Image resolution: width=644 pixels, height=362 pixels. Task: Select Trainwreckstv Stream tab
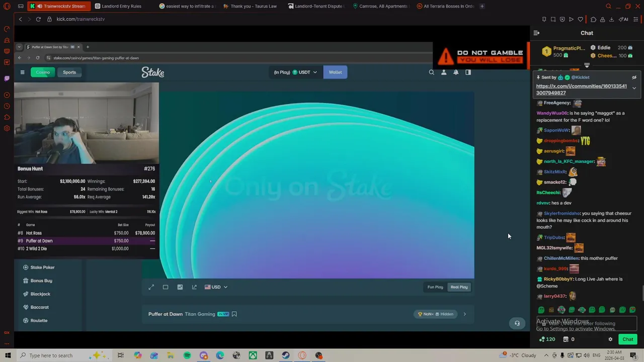(x=58, y=6)
